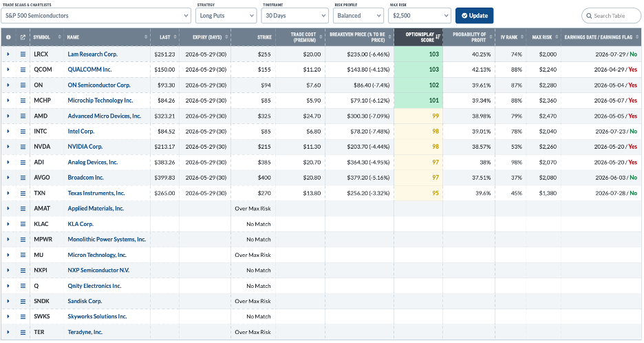Open QUALCOMM Inc. link
644x343 pixels.
coord(89,70)
